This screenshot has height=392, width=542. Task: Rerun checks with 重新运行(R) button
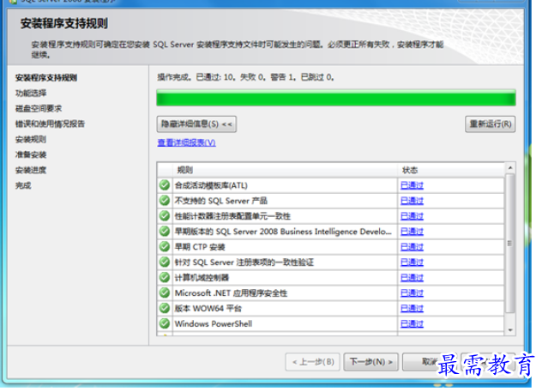click(x=491, y=124)
